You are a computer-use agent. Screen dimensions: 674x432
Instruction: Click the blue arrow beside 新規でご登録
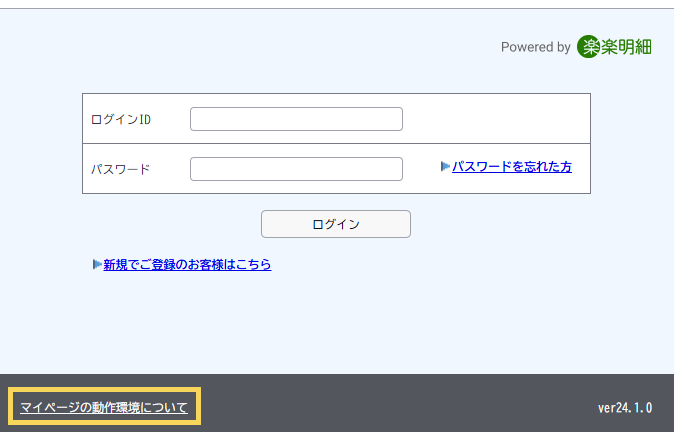pyautogui.click(x=97, y=265)
